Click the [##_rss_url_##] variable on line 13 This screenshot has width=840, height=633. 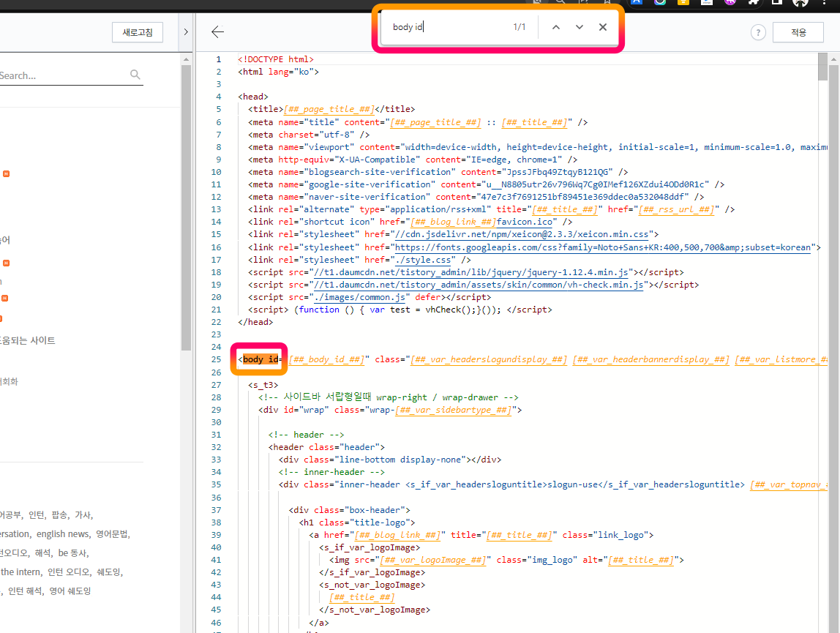pyautogui.click(x=676, y=209)
